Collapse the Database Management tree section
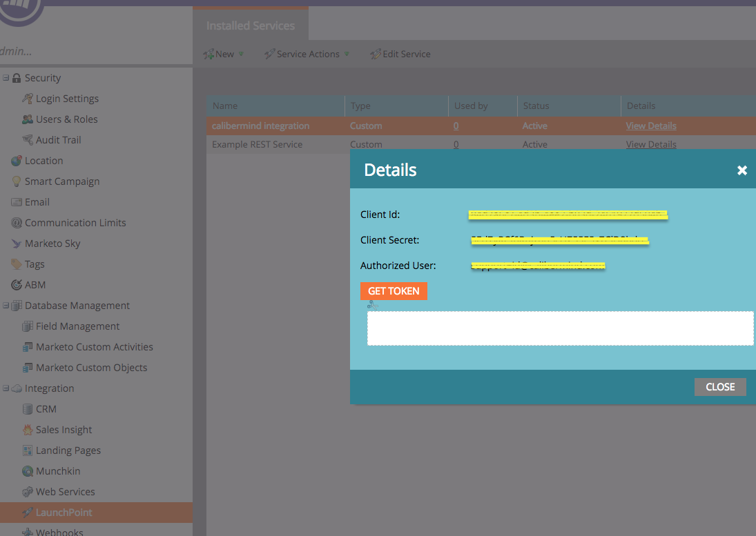Screen dimensions: 756x536 pos(6,306)
